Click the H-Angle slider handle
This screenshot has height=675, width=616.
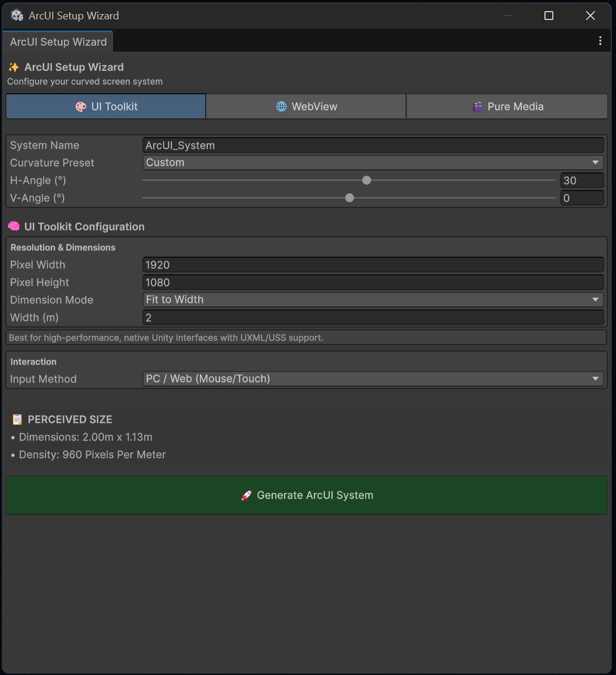(x=366, y=180)
